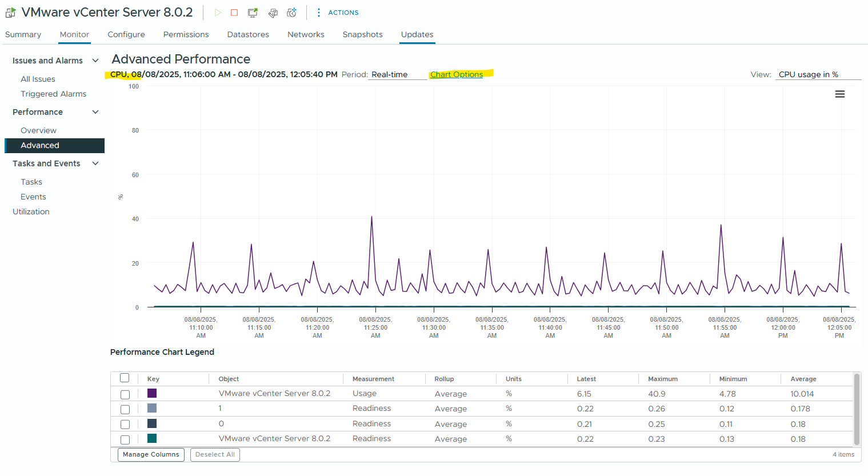Sort by the Object column header
868x476 pixels.
[x=229, y=379]
